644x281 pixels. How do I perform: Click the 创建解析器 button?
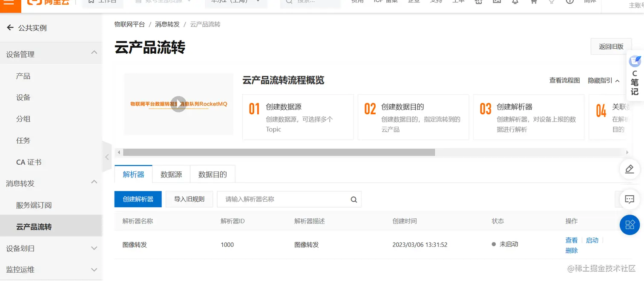point(138,199)
